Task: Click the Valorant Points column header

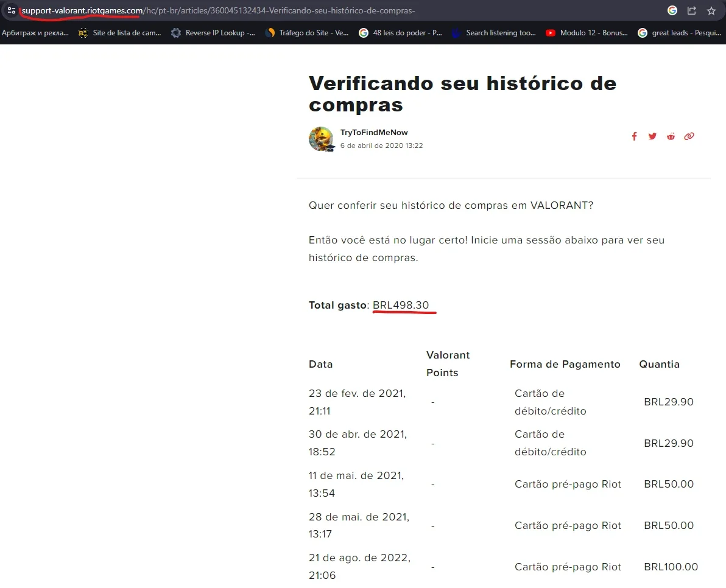Action: coord(448,363)
